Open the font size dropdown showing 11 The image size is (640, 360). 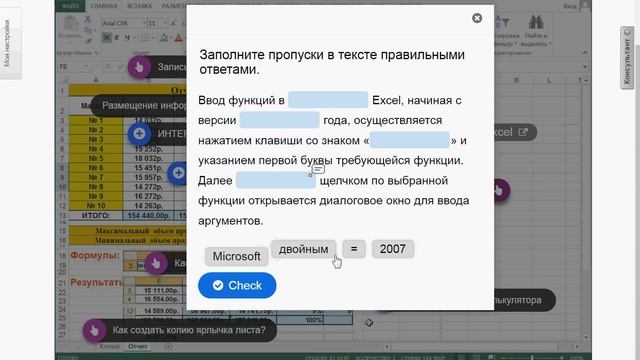click(158, 23)
